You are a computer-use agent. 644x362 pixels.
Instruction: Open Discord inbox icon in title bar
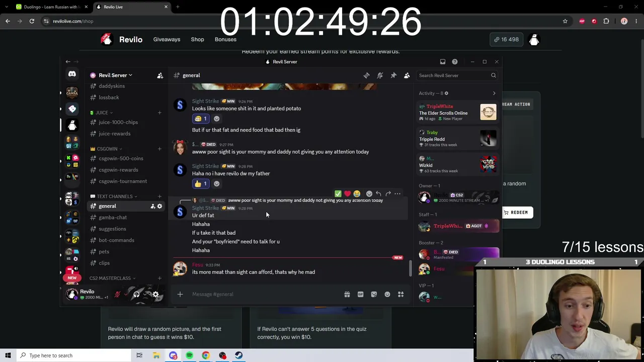(x=443, y=62)
